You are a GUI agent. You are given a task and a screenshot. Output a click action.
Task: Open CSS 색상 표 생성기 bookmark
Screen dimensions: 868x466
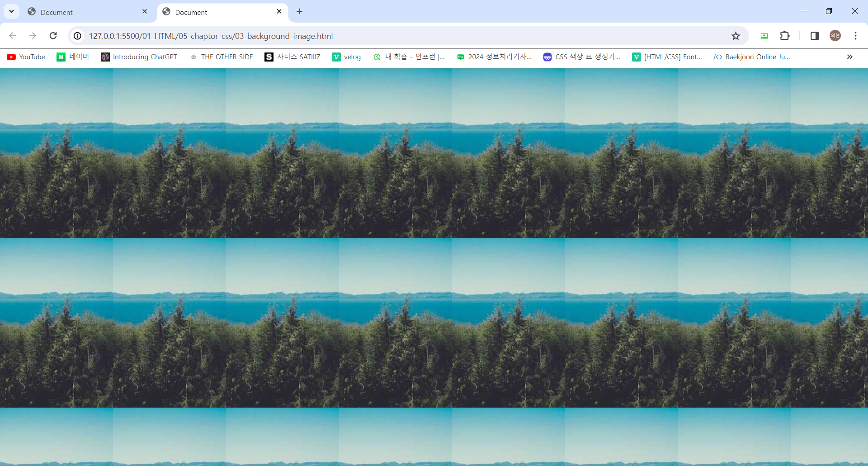[x=582, y=57]
